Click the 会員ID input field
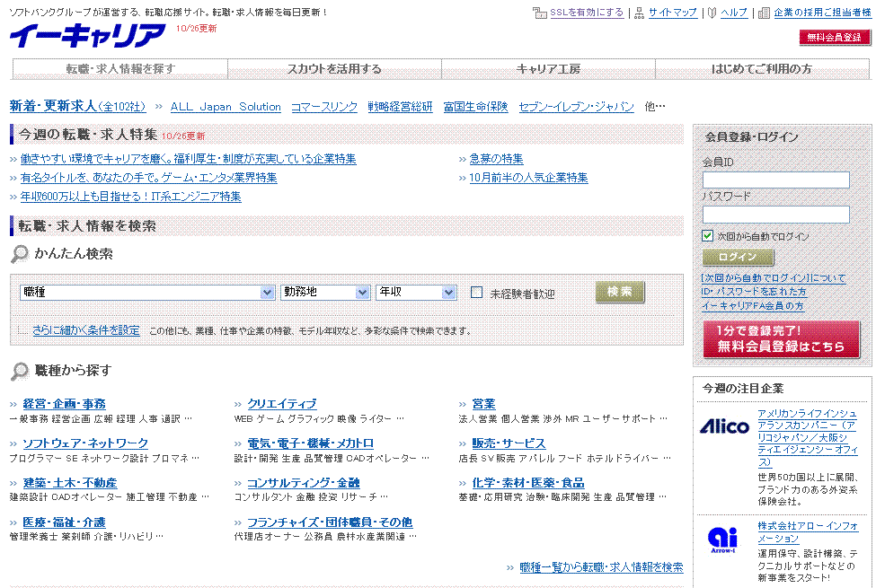Image resolution: width=876 pixels, height=588 pixels. (x=776, y=180)
